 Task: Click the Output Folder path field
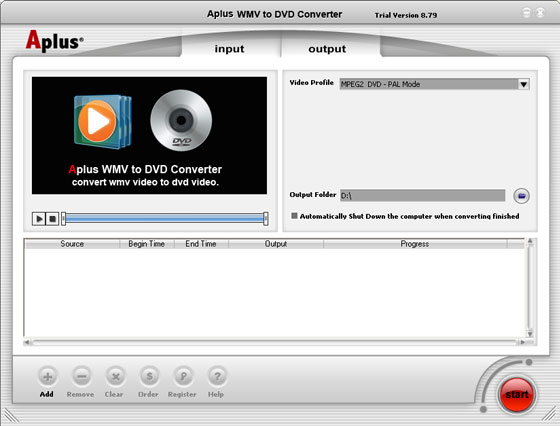[x=422, y=195]
